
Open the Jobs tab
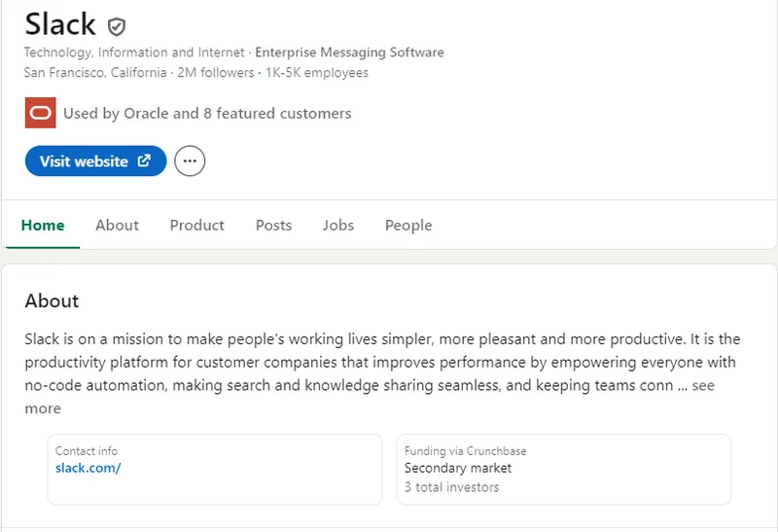click(x=337, y=226)
